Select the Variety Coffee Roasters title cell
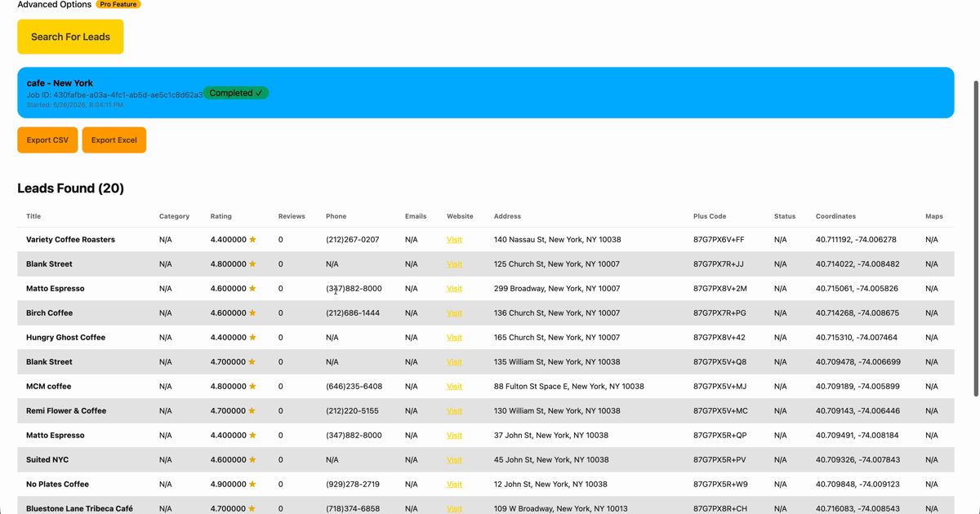This screenshot has width=980, height=514. coord(70,240)
